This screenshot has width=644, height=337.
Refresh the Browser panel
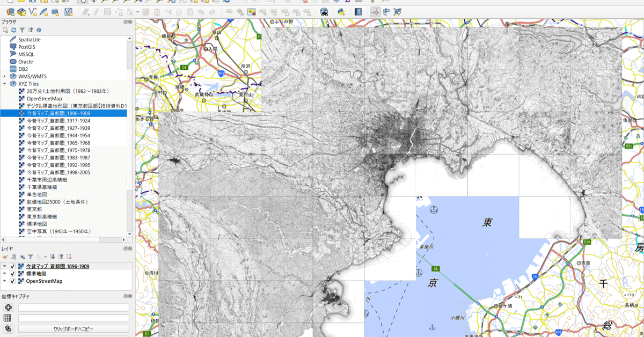click(x=14, y=30)
